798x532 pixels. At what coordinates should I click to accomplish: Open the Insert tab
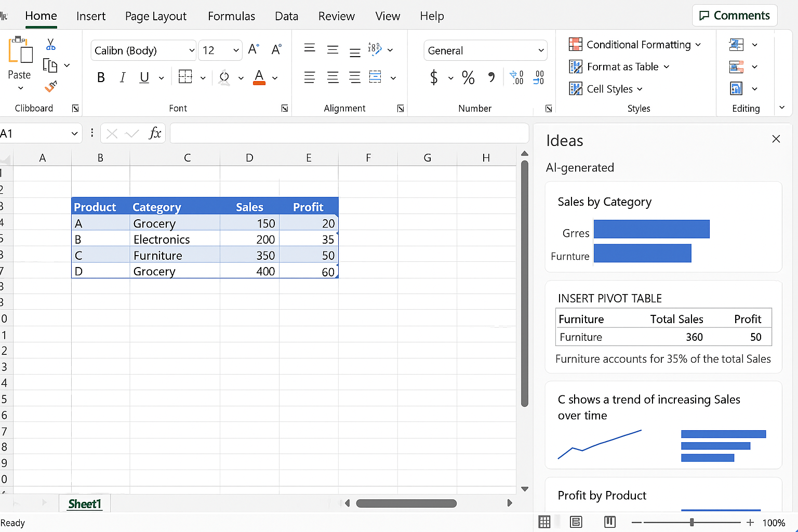[91, 16]
